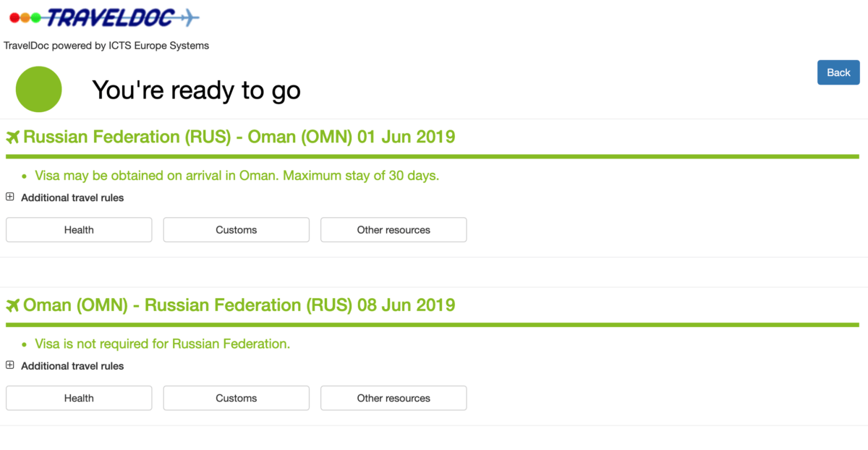Click the "Visa is not required" message
Screen dimensions: 868x450
[x=162, y=344]
